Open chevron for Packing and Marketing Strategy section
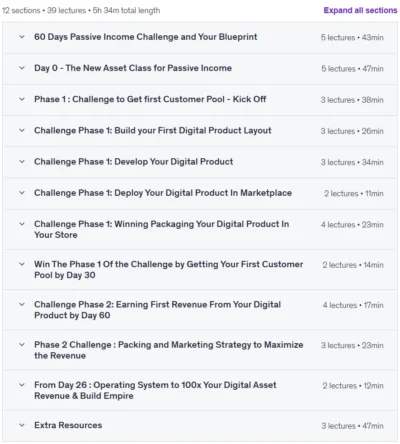400x444 pixels. (x=22, y=345)
